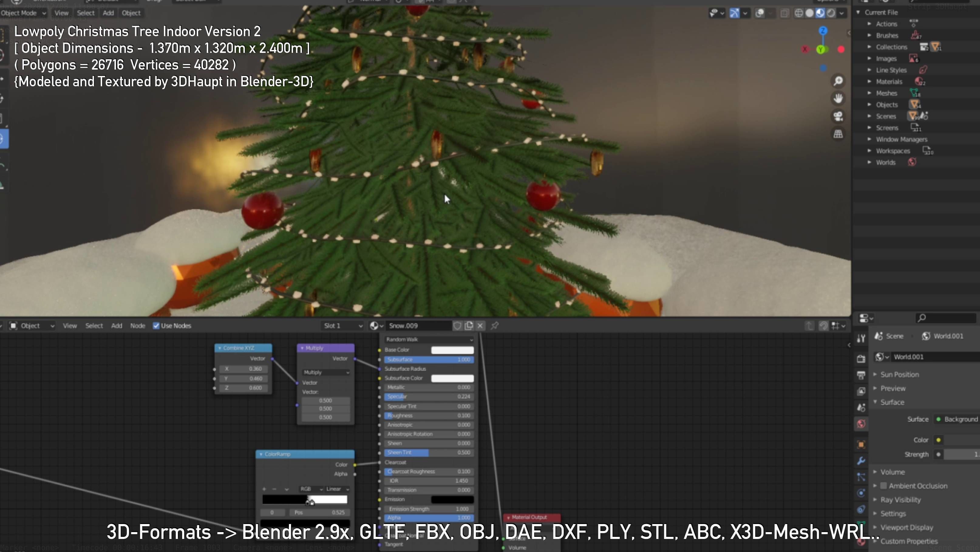Browse materials with the sphere icon
The image size is (980, 552).
[x=376, y=326]
